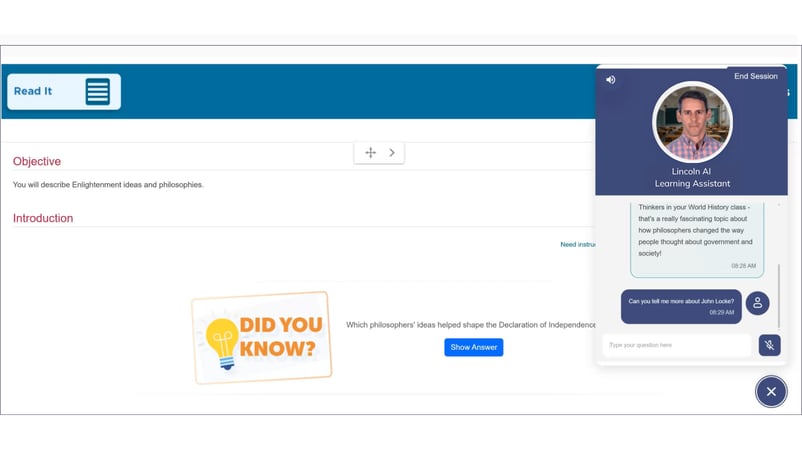Viewport: 802px width, 451px height.
Task: Click the Read It list icon
Action: coord(97,91)
